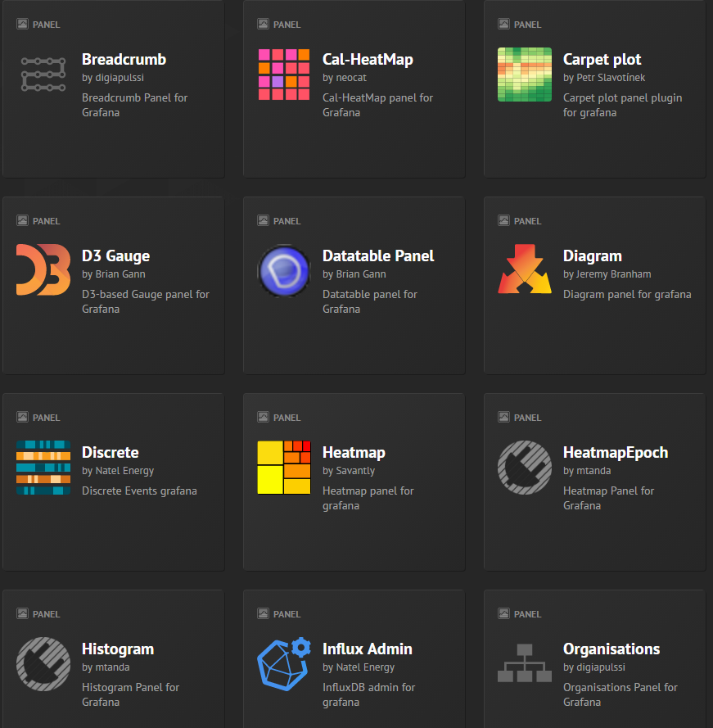The height and width of the screenshot is (728, 713).
Task: Click the panel type icon on Influx Admin card
Action: pos(264,613)
